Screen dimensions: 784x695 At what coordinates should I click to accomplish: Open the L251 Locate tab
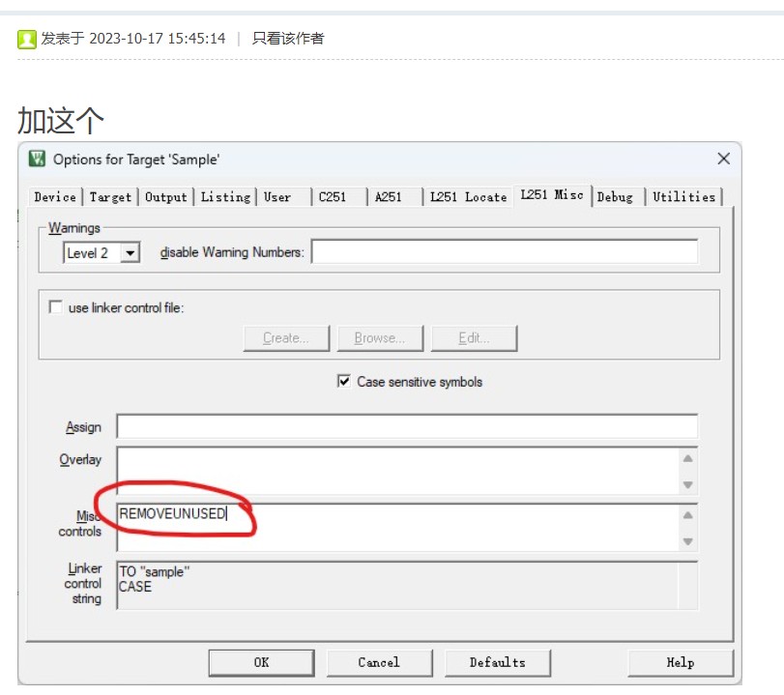(468, 197)
